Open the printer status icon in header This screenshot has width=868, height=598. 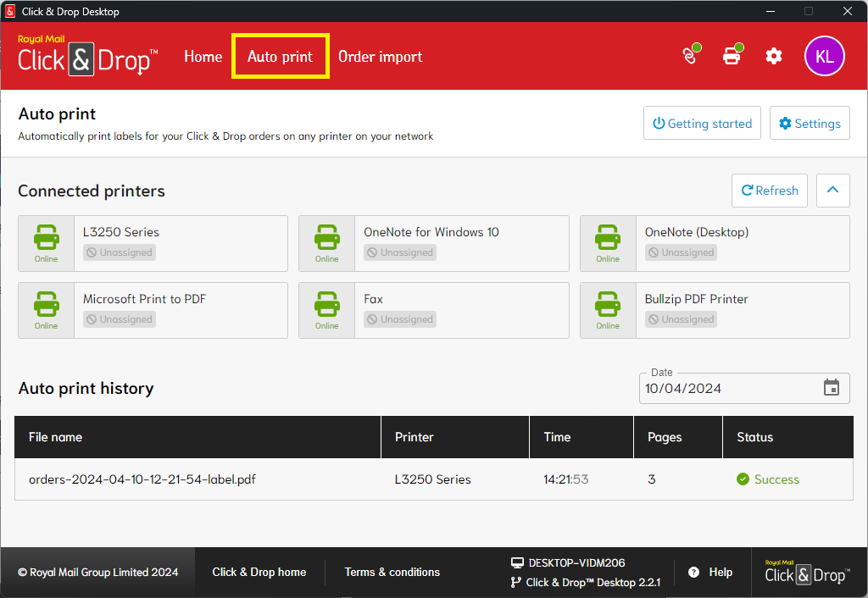(733, 55)
